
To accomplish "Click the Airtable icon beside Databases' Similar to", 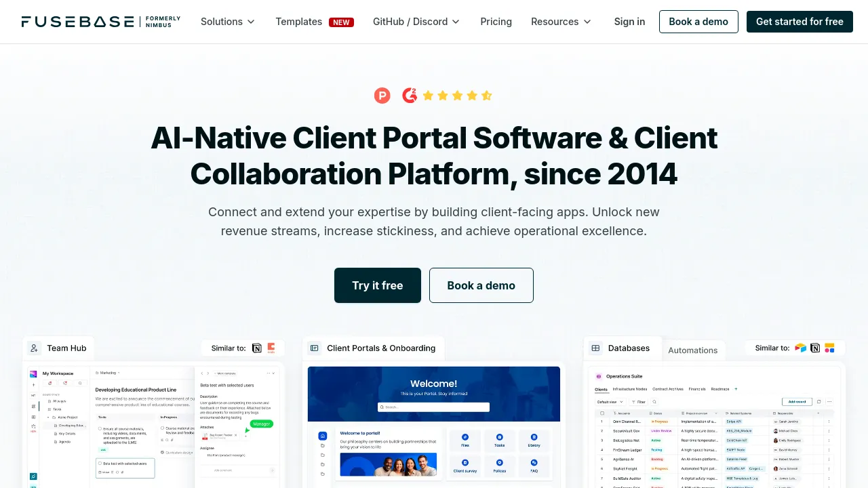I will point(801,348).
